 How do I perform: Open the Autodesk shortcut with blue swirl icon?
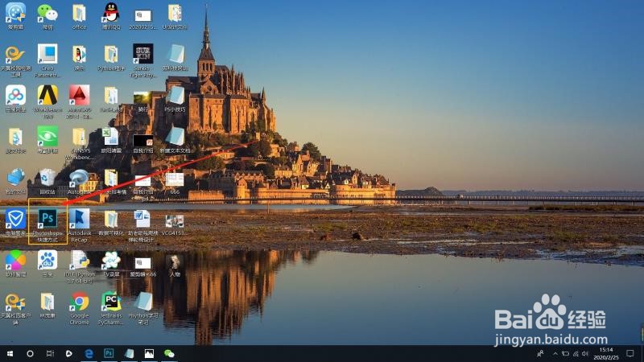coord(79,182)
